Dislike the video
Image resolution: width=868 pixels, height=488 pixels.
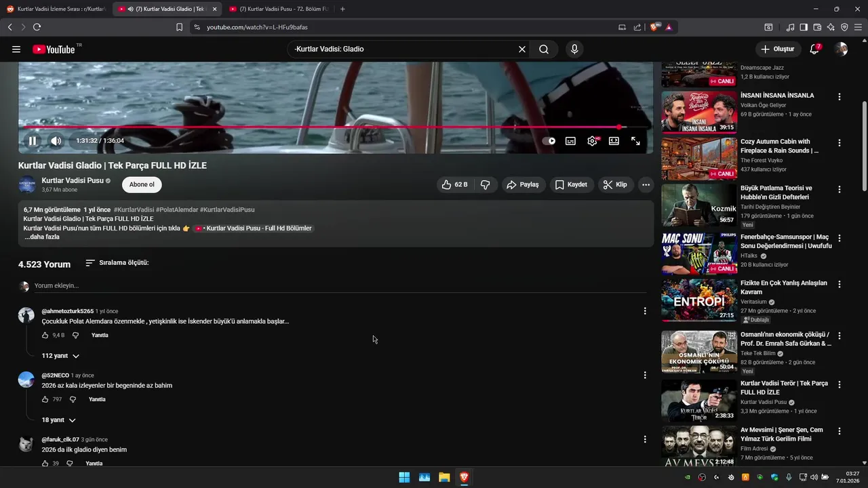[485, 184]
